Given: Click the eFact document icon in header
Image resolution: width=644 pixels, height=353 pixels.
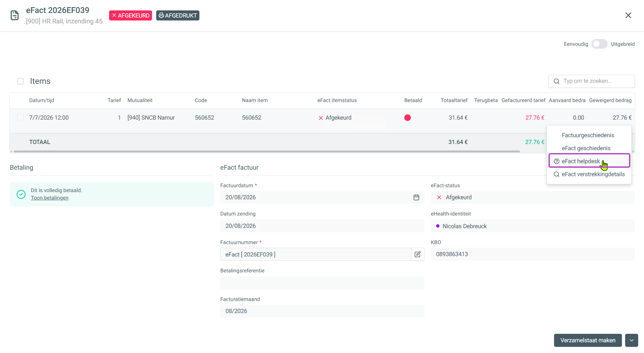Looking at the screenshot, I should 15,15.
